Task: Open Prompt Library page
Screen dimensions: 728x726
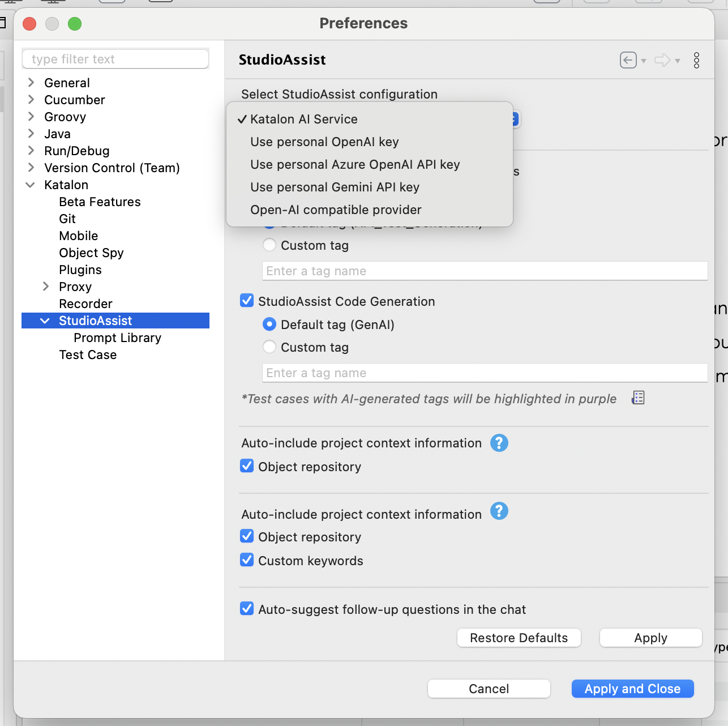Action: pyautogui.click(x=117, y=338)
